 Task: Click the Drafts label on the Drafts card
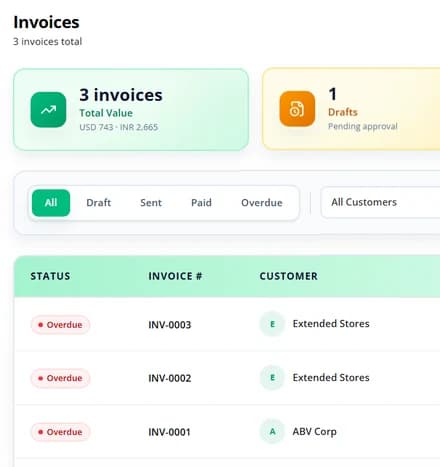343,112
